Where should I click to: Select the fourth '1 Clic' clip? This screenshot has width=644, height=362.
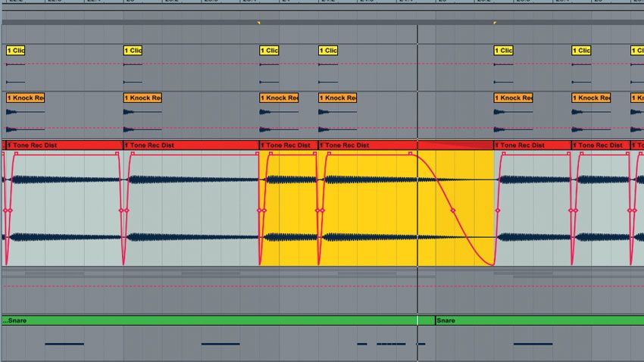(328, 51)
